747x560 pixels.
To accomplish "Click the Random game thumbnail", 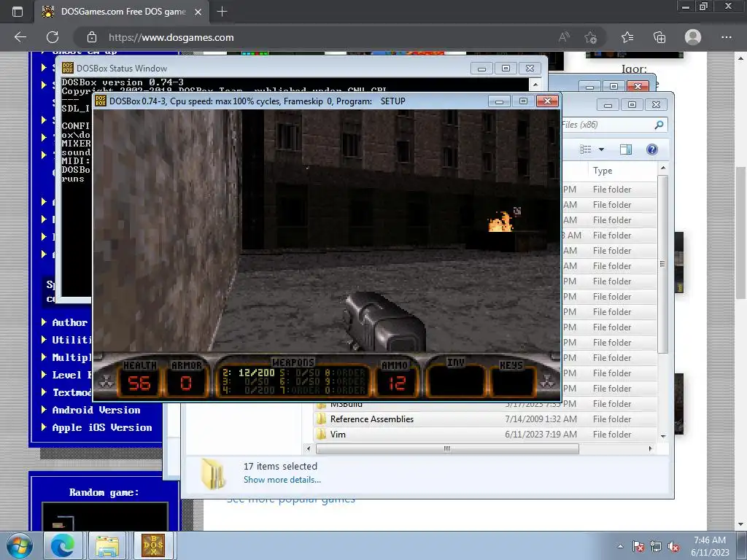I will (x=105, y=516).
